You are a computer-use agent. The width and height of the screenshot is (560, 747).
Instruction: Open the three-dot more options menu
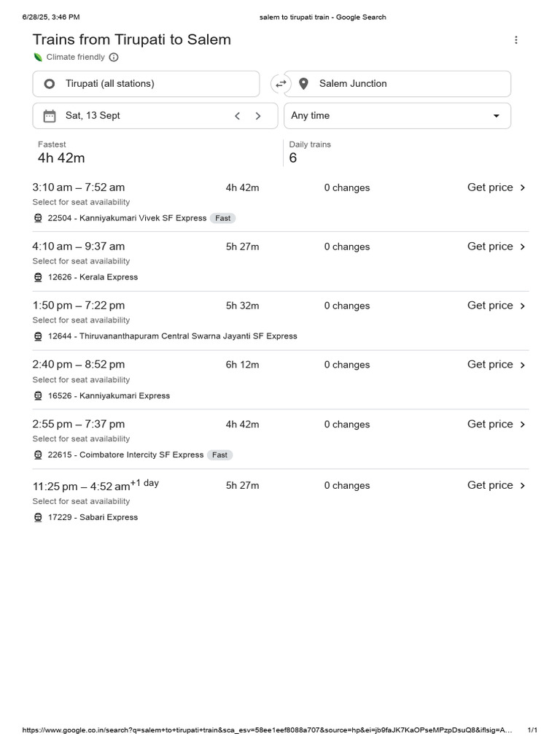tap(516, 40)
